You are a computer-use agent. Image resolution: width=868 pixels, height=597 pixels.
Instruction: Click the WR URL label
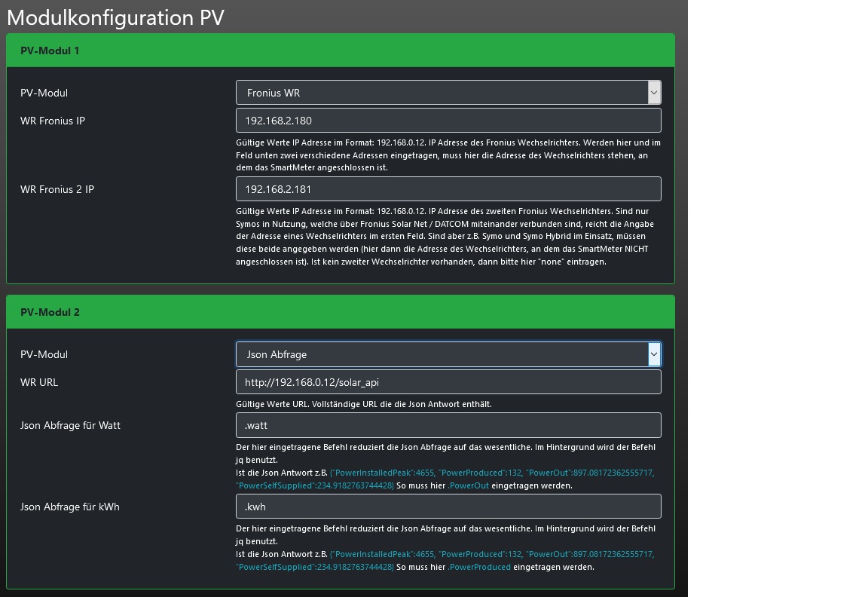[x=39, y=382]
